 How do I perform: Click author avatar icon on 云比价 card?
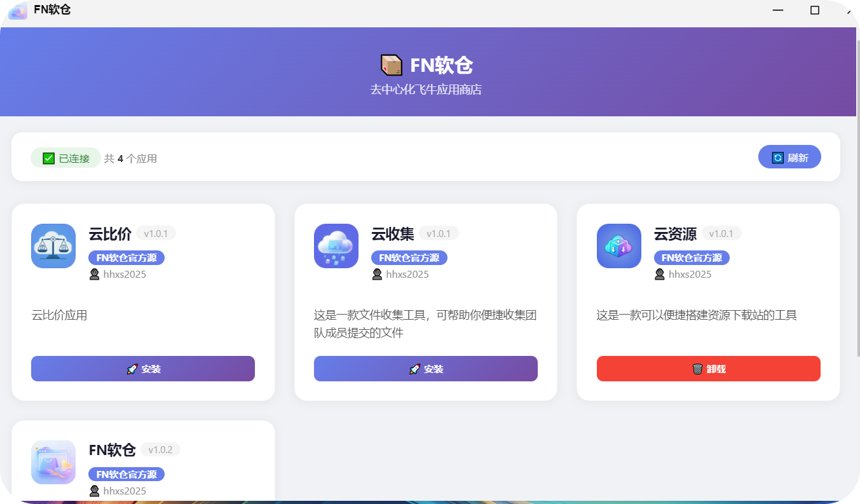coord(95,275)
